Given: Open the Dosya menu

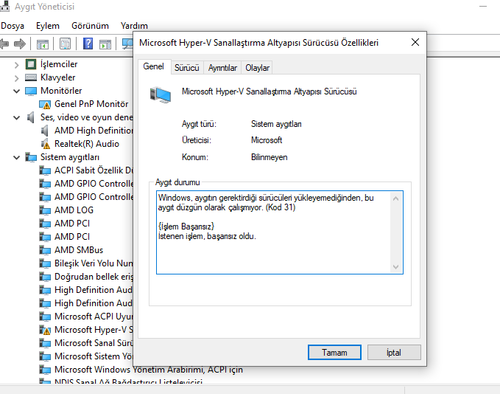Looking at the screenshot, I should 12,26.
